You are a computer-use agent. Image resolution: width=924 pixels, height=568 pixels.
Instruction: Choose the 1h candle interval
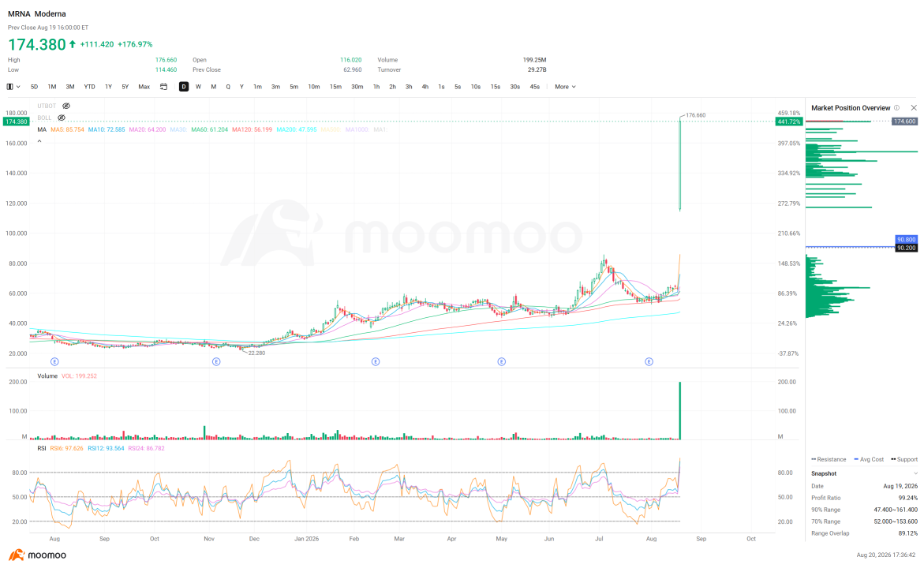(x=376, y=87)
